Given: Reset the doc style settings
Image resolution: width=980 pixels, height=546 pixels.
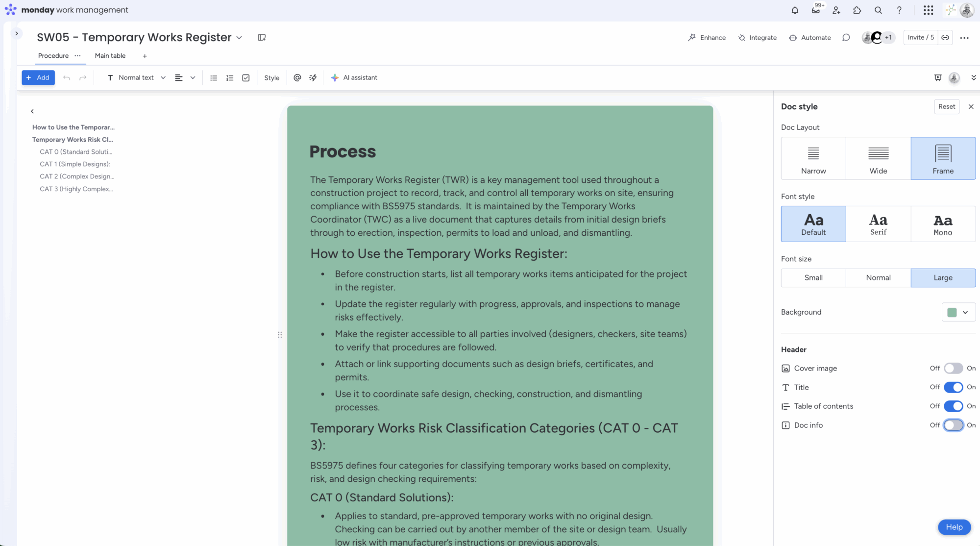Looking at the screenshot, I should 947,107.
